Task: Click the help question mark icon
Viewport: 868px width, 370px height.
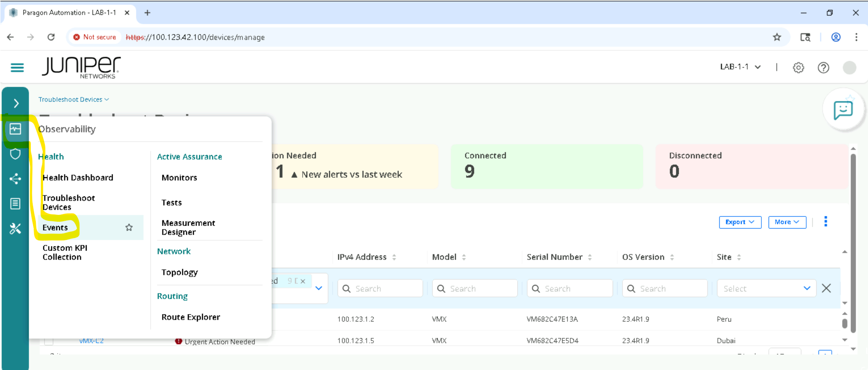Action: pyautogui.click(x=823, y=68)
